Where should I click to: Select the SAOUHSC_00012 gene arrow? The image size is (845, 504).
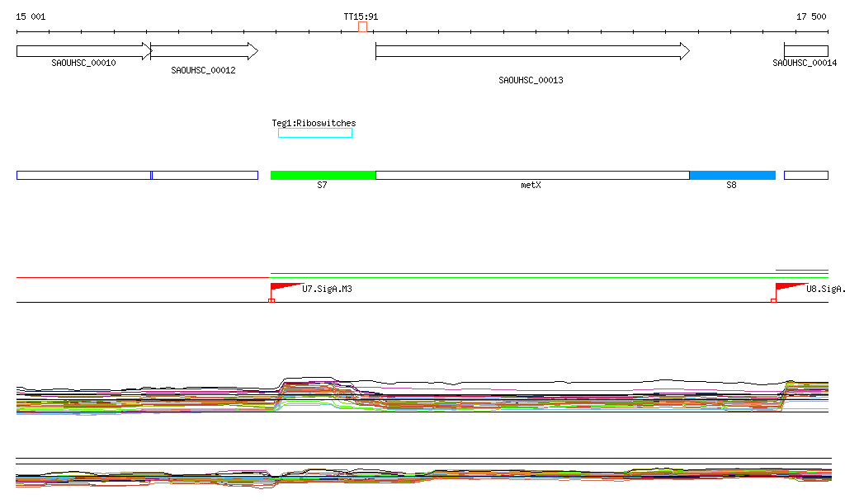point(204,51)
